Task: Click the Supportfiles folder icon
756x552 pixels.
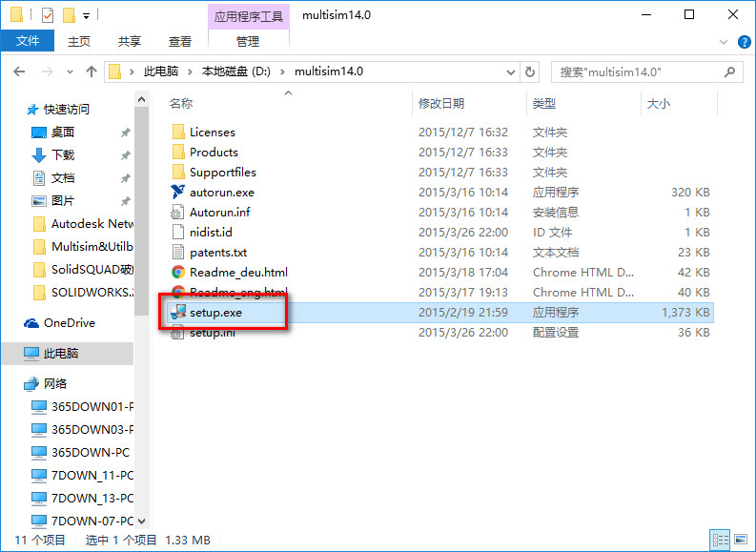Action: coord(178,172)
